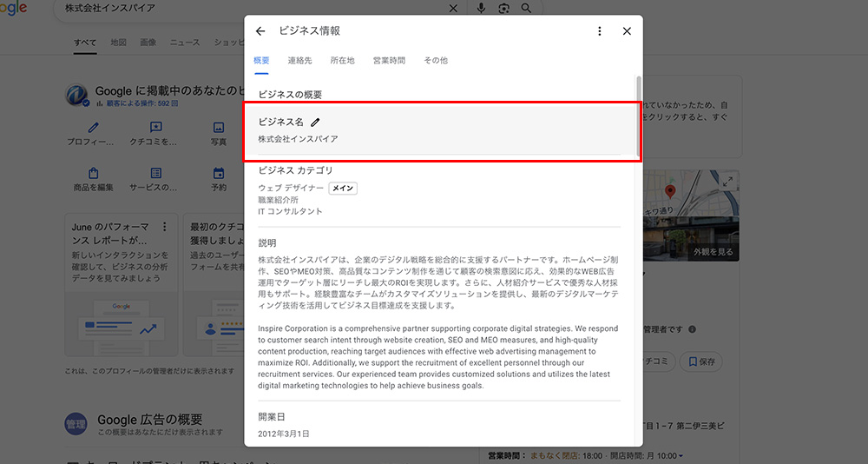Click the ビジネス カテゴリ section
Viewport: 868px width, 464px height.
click(x=439, y=190)
